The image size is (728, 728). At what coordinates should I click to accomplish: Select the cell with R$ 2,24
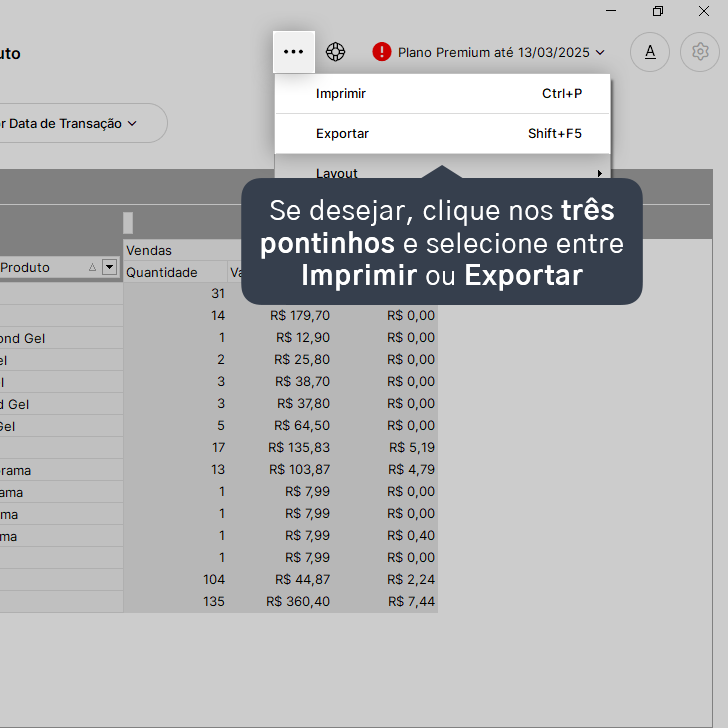pos(411,579)
